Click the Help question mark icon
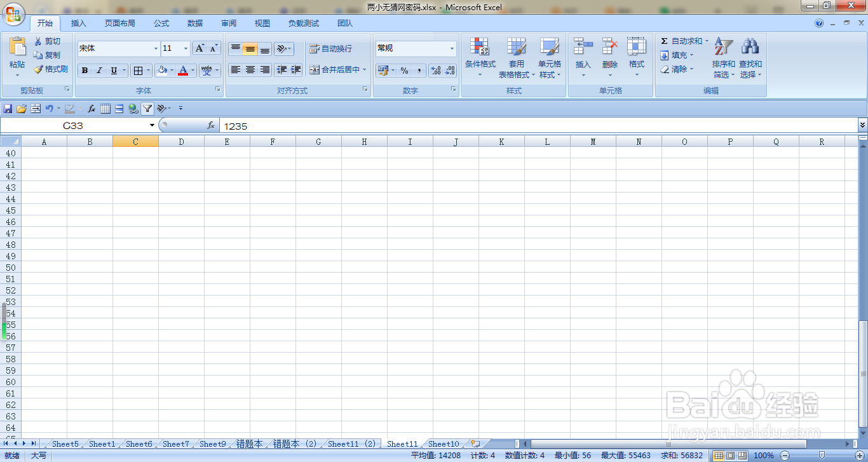The image size is (868, 462). pyautogui.click(x=819, y=23)
